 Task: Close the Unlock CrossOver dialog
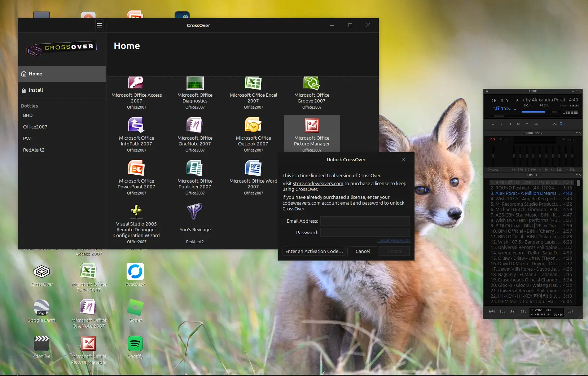click(404, 159)
